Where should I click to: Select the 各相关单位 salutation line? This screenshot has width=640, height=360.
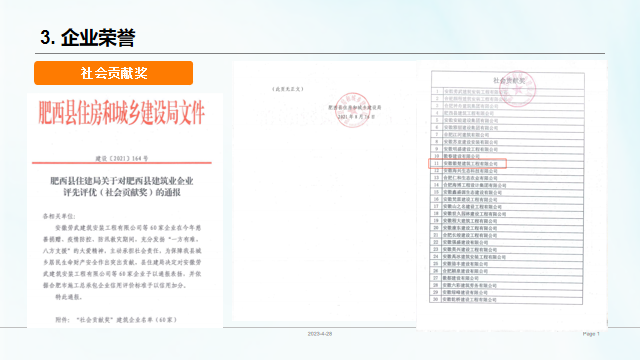pos(59,216)
